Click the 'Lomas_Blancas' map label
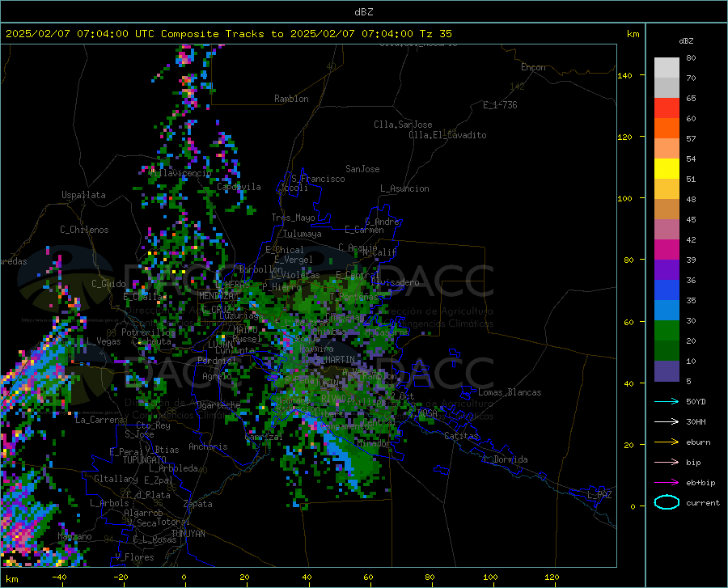728x588 pixels. click(510, 392)
